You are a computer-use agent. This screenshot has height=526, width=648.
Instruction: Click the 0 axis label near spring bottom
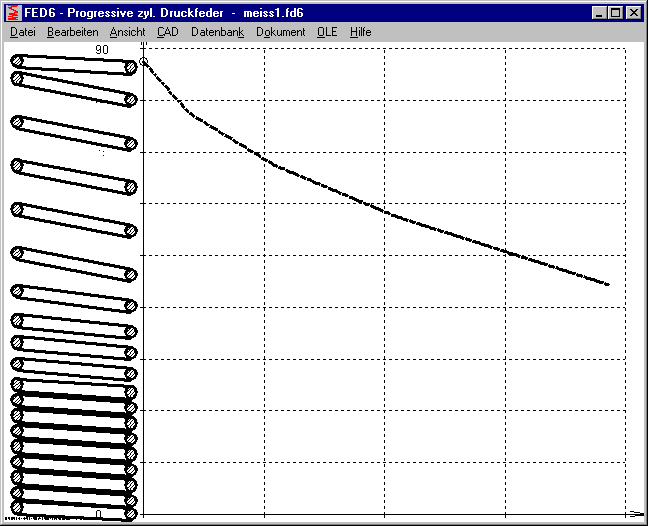pos(98,514)
